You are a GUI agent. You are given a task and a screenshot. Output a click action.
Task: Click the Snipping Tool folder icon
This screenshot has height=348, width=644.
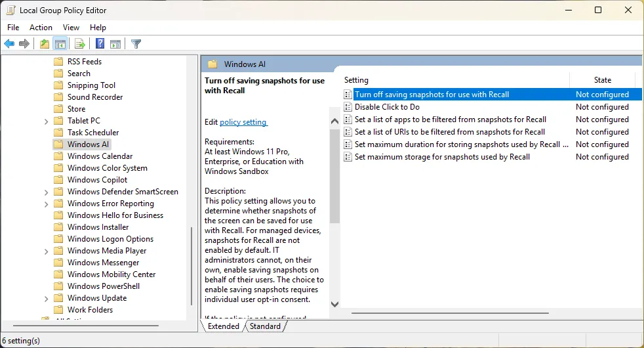click(x=59, y=85)
